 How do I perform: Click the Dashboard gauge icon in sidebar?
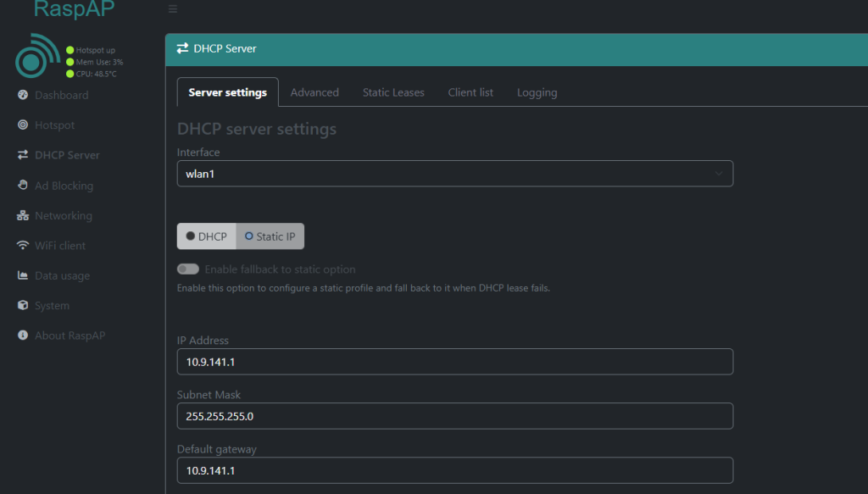[23, 96]
